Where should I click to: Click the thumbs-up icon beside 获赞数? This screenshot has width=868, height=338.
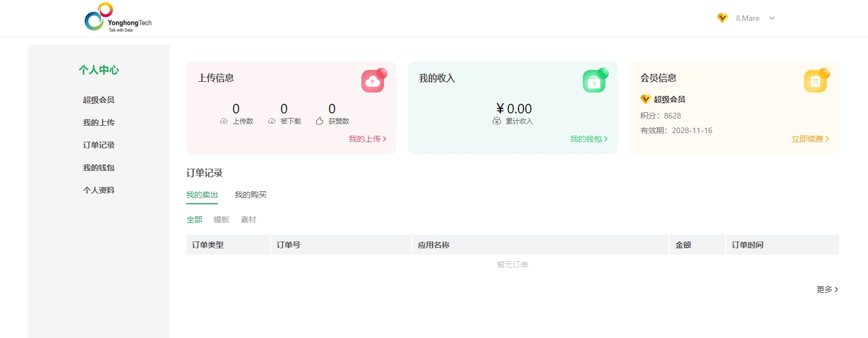pos(320,121)
